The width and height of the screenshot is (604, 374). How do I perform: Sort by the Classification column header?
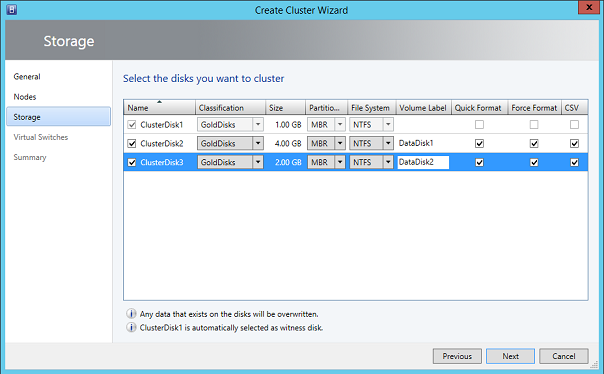click(x=230, y=107)
